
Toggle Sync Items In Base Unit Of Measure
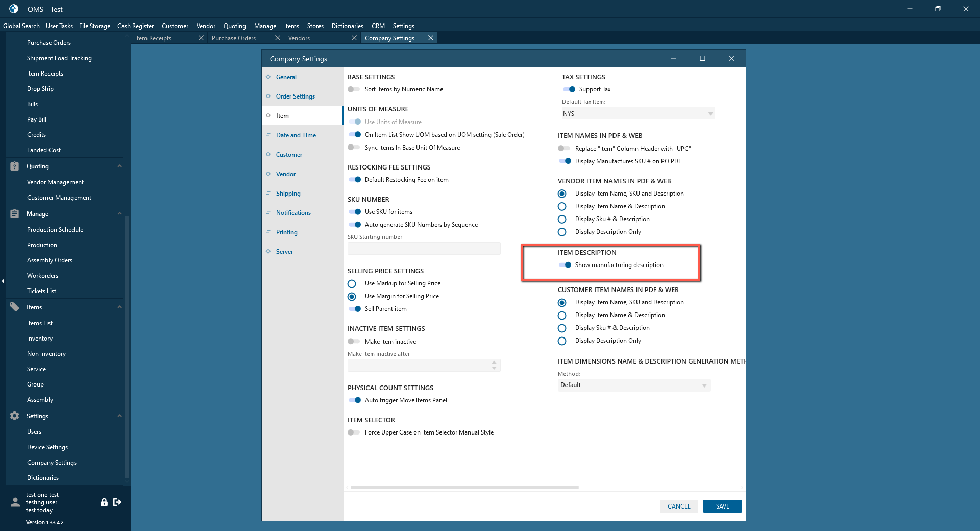click(354, 148)
